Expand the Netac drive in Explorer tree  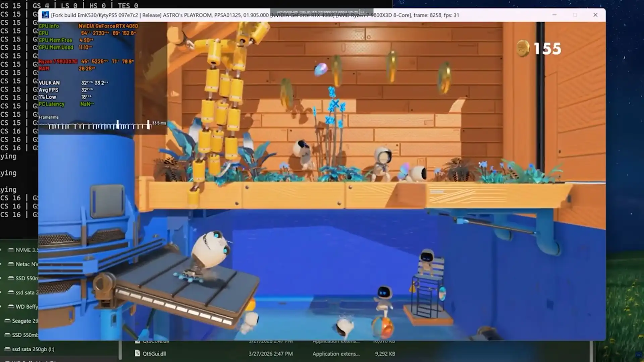(x=1, y=264)
